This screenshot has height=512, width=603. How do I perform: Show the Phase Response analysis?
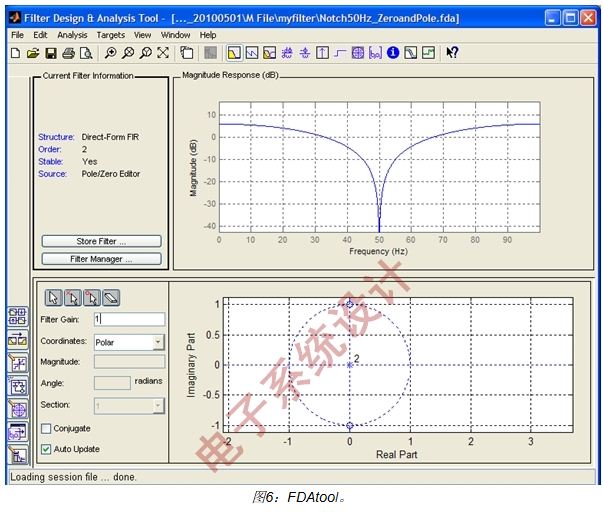pos(252,53)
